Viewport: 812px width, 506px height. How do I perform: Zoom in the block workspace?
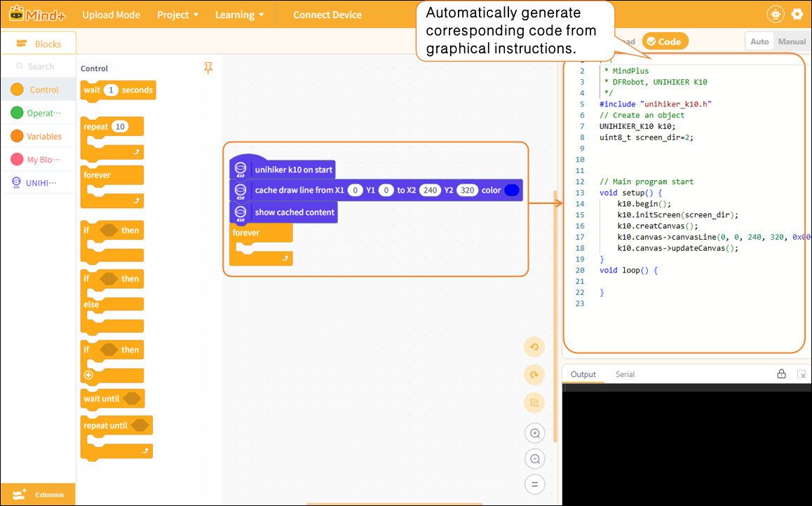click(x=535, y=434)
